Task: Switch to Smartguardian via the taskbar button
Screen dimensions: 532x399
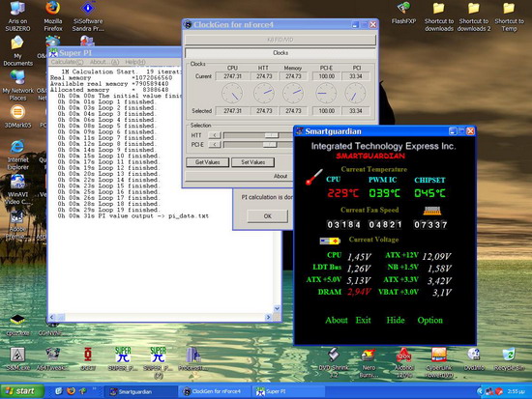Action: pos(140,392)
